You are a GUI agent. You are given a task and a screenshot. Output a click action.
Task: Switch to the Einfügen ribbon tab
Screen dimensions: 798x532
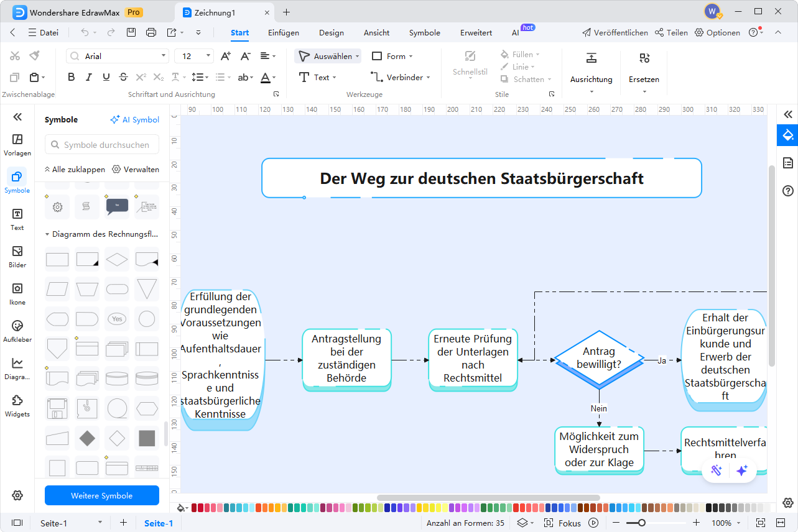point(284,32)
